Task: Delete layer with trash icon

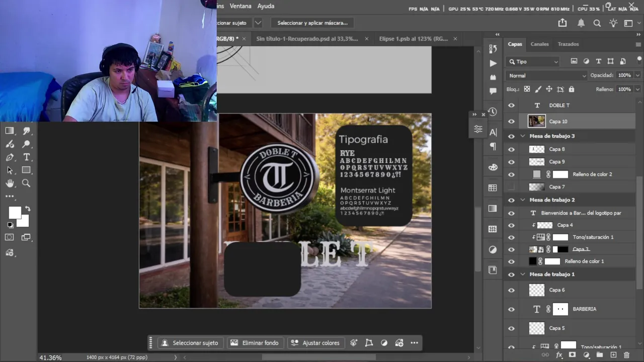Action: pos(626,355)
